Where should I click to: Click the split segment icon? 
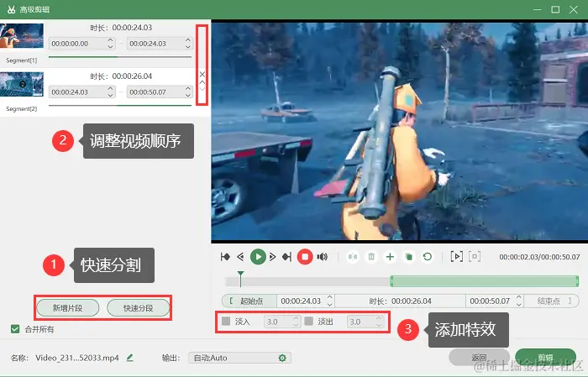353,257
